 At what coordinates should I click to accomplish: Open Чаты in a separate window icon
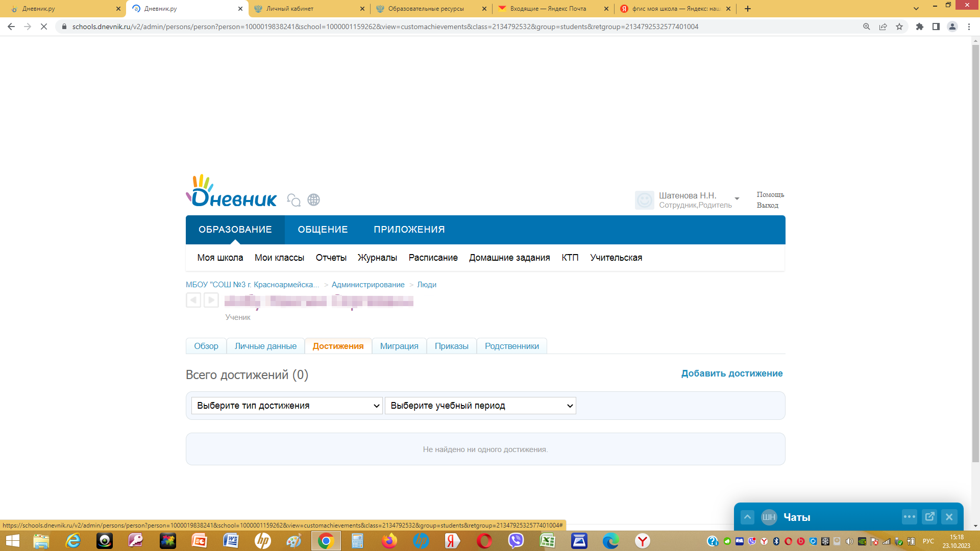click(930, 517)
